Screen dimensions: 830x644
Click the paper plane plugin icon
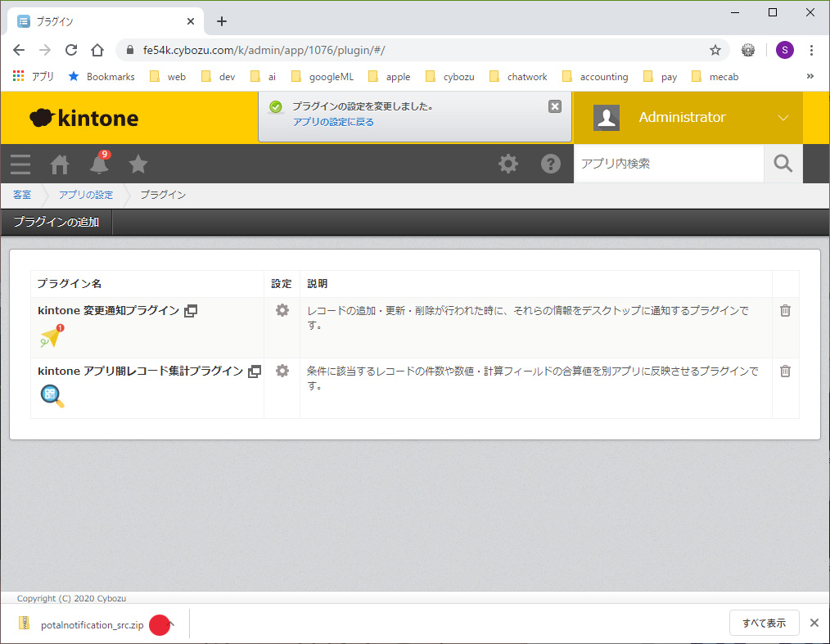click(52, 336)
